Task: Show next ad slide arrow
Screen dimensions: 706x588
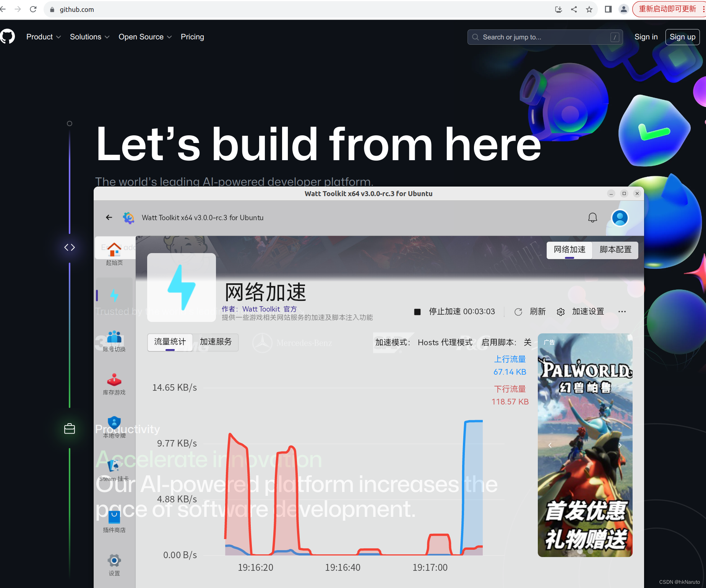Action: pyautogui.click(x=620, y=445)
